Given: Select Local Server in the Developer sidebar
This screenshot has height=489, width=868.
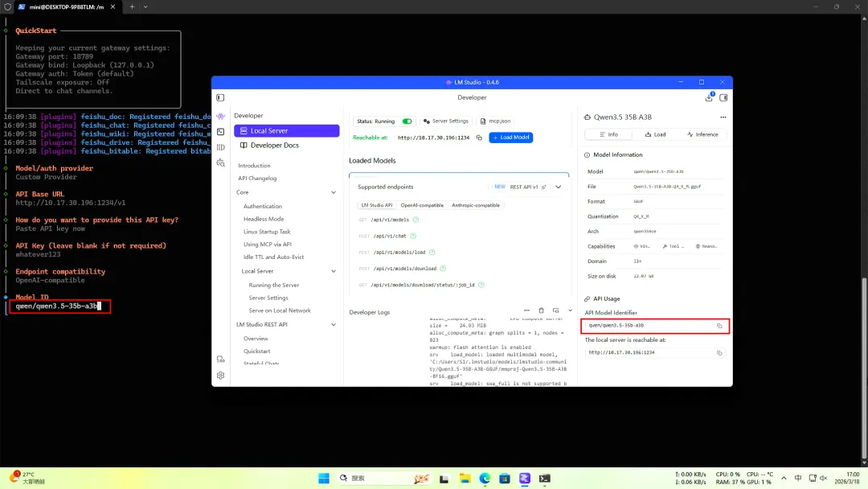Looking at the screenshot, I should coord(286,131).
